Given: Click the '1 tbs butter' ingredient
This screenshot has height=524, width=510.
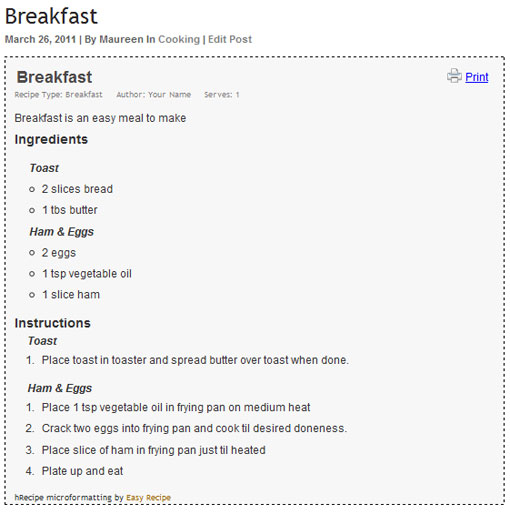Looking at the screenshot, I should pyautogui.click(x=70, y=210).
